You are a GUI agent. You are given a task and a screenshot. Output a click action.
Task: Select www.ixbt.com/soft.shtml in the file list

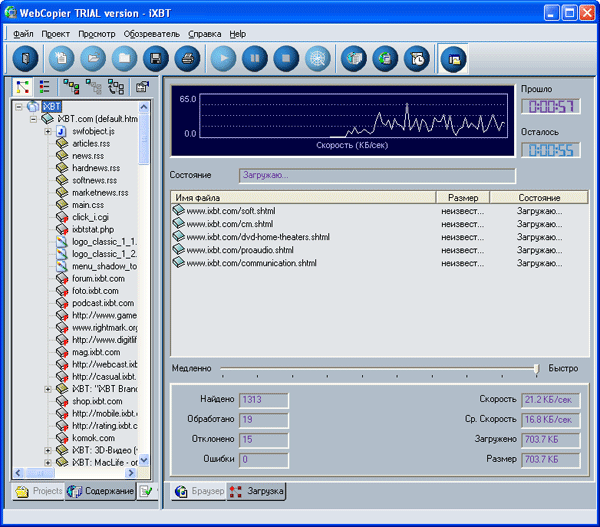230,211
